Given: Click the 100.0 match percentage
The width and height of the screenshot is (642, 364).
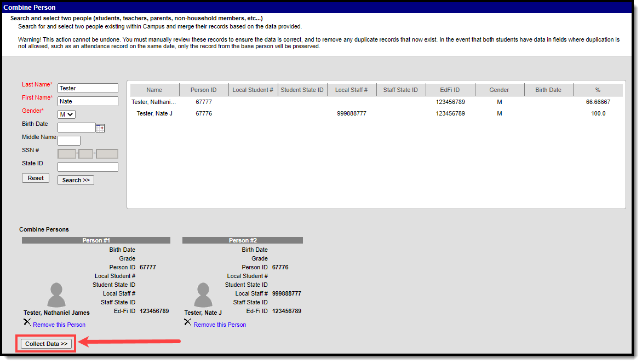Looking at the screenshot, I should 598,114.
